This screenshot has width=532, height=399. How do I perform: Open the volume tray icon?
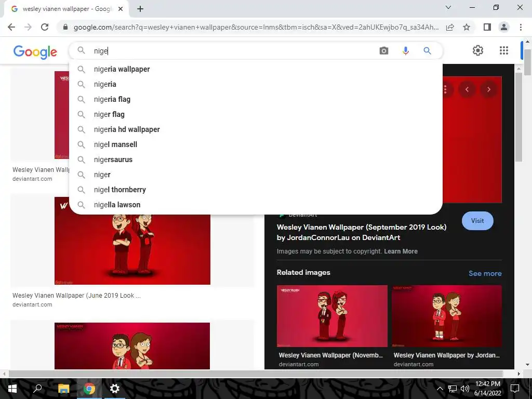465,389
